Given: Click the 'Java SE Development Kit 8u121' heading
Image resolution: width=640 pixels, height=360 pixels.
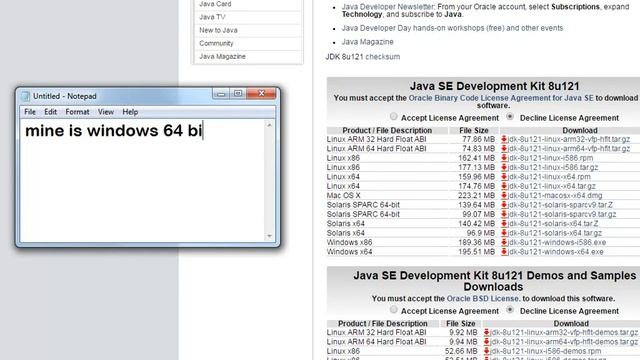Looking at the screenshot, I should [x=494, y=86].
